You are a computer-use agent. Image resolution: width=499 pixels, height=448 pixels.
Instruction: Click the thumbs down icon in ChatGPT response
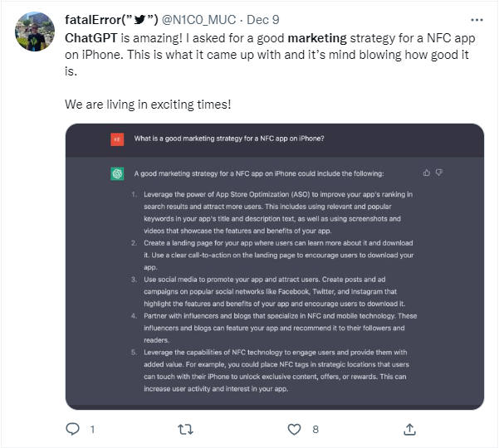[439, 173]
